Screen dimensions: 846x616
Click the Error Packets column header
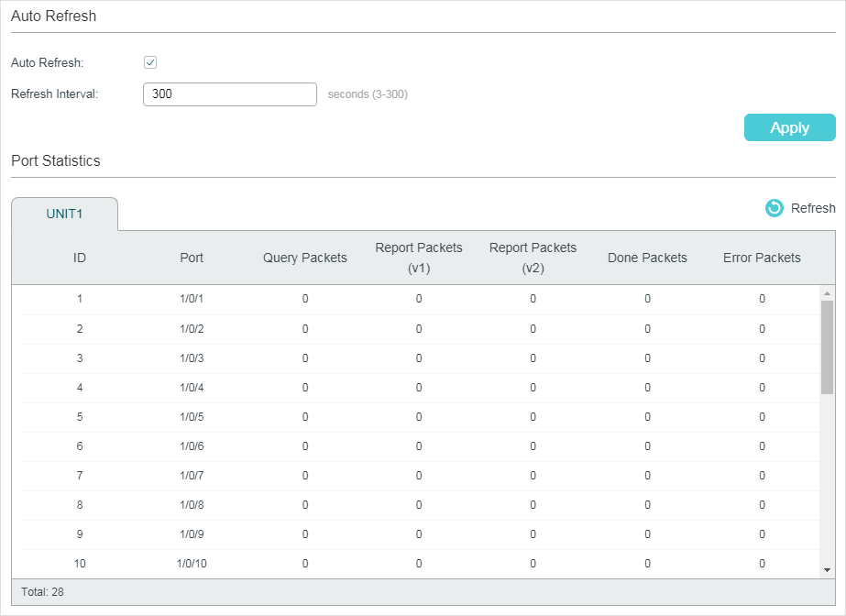(762, 258)
